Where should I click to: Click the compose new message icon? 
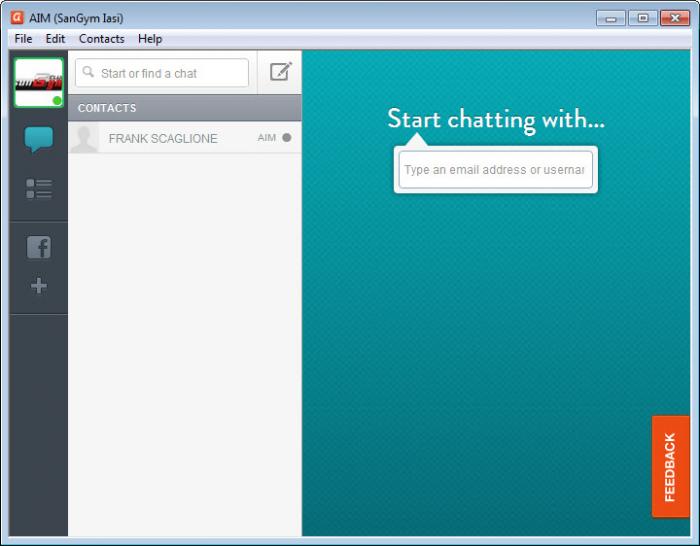click(x=280, y=71)
